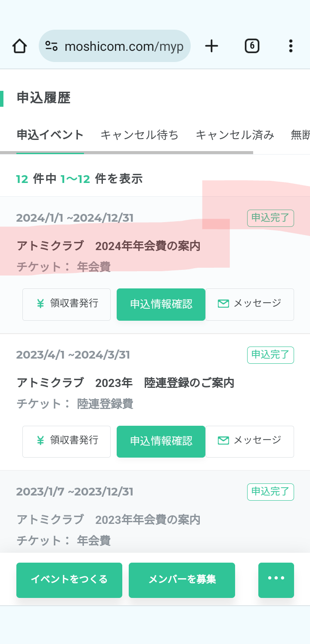Switch to the キャンセル済み tab

pos(235,135)
